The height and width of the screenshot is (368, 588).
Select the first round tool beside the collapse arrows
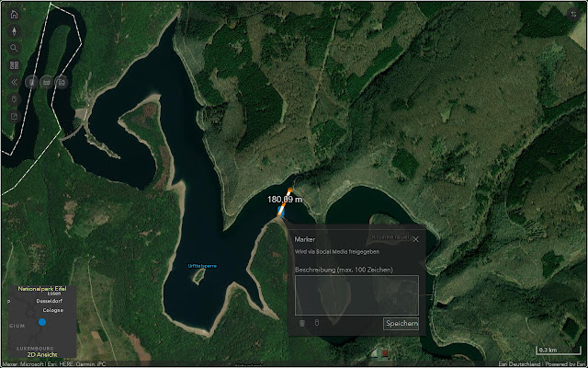[x=32, y=82]
